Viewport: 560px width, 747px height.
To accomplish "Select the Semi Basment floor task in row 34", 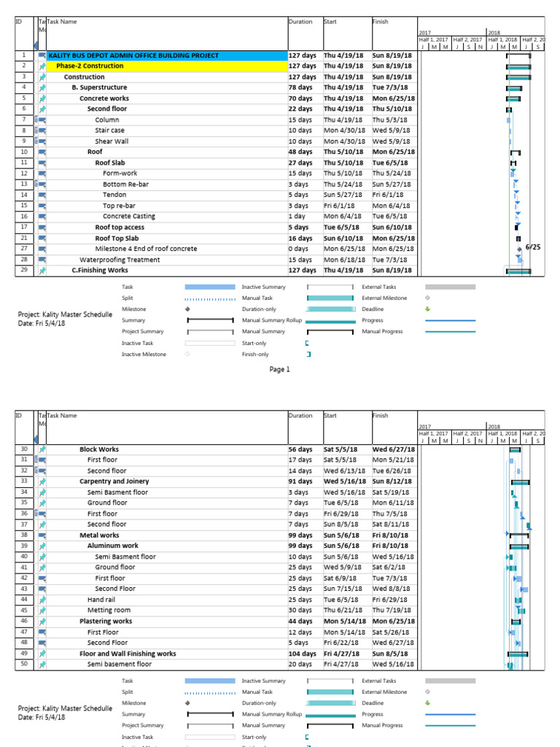I will point(117,492).
